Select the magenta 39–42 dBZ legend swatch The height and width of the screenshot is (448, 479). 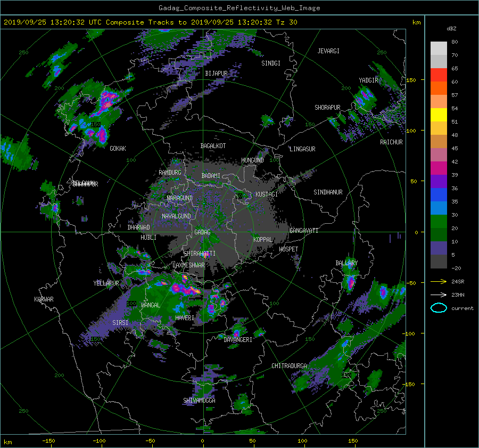click(x=439, y=168)
